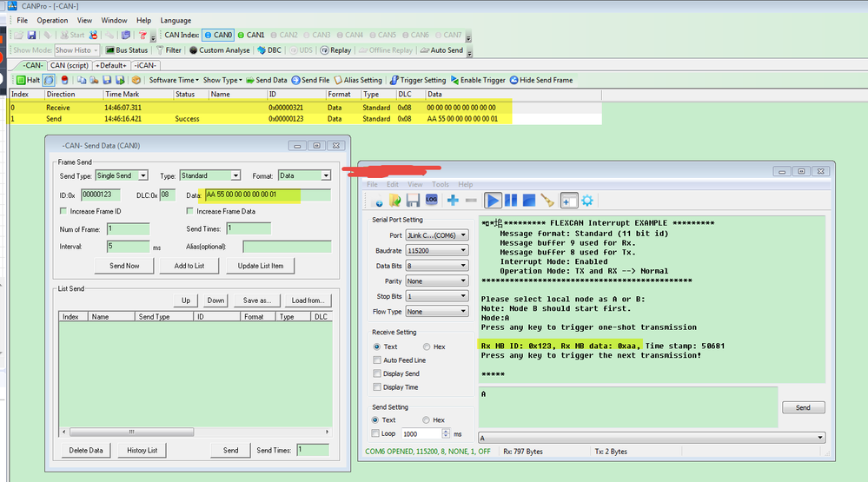Click the Trigger Setting icon
Viewport: 868px width, 482px height.
[394, 80]
